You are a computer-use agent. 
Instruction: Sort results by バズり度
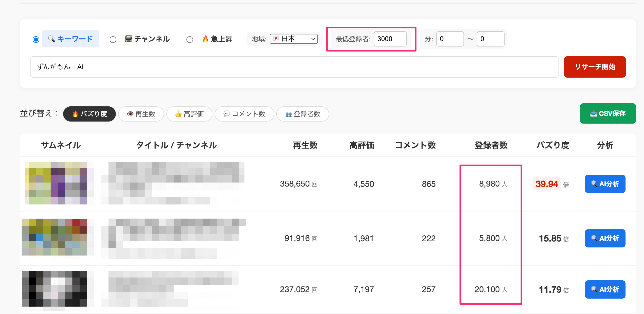pos(89,114)
